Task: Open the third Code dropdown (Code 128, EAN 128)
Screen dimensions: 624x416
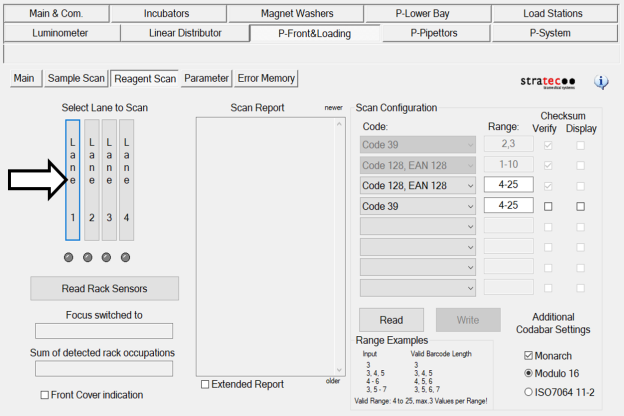Action: tap(417, 185)
